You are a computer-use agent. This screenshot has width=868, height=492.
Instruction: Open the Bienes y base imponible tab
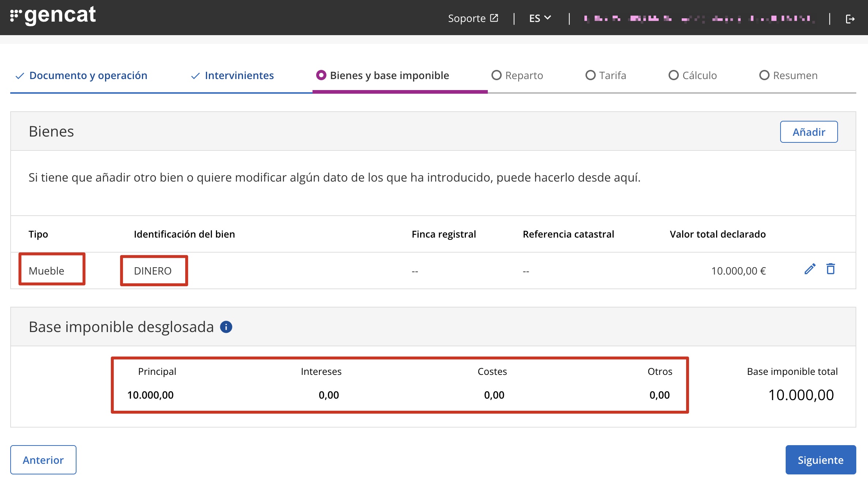389,75
